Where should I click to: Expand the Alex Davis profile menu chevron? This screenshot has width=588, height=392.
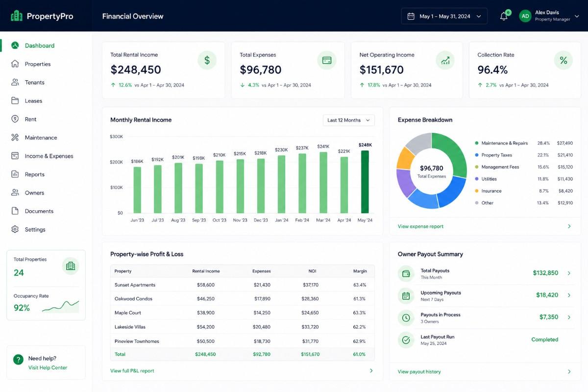coord(577,16)
